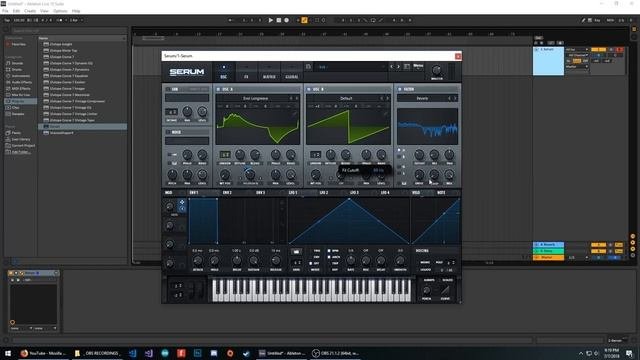Stop playback with the Ableton stop button

(279, 20)
